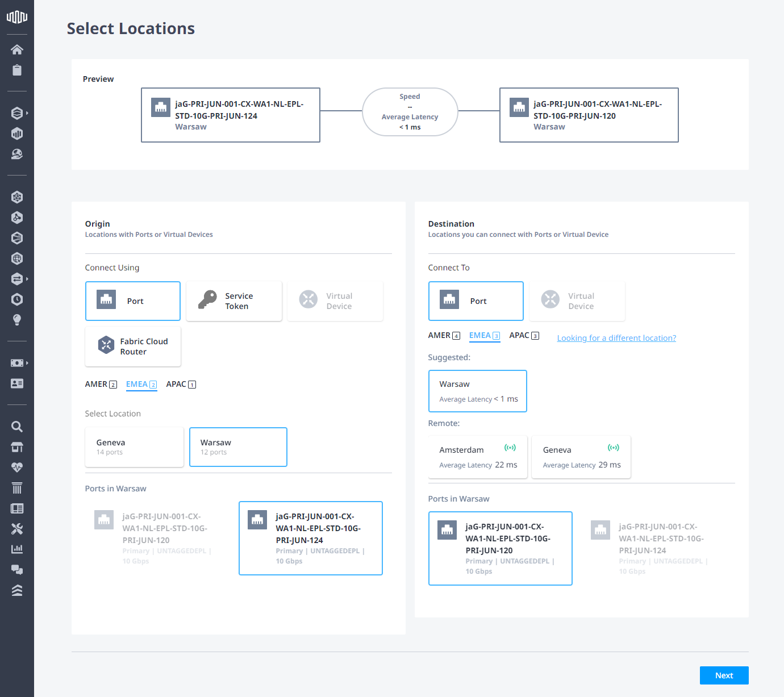Open the heartbeat monitor icon in sidebar

(17, 468)
